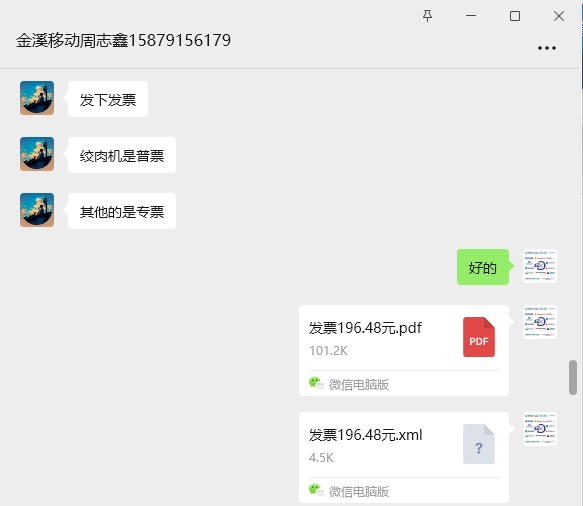Click the chat title 金溪移动周志鑫15879156179
Image resolution: width=583 pixels, height=506 pixels.
coord(123,41)
